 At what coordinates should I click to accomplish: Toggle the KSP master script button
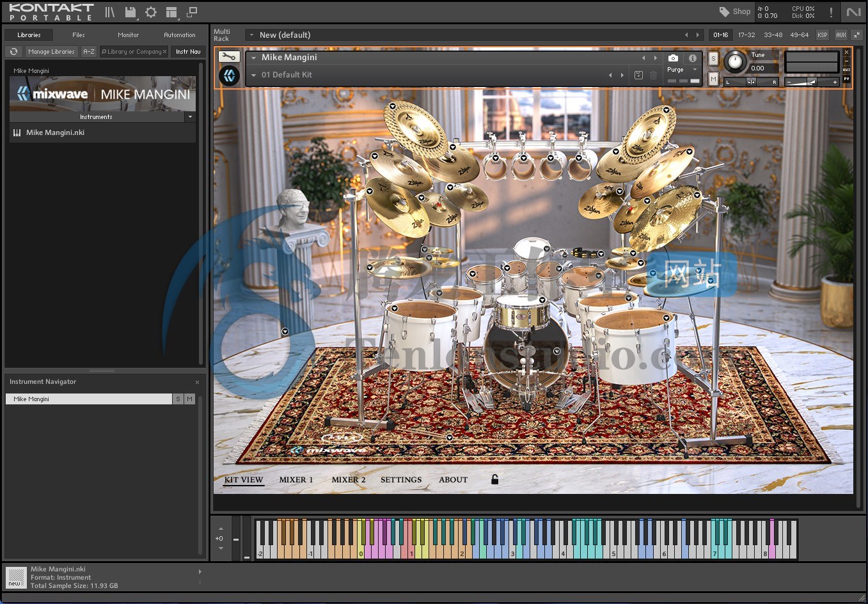tap(823, 35)
